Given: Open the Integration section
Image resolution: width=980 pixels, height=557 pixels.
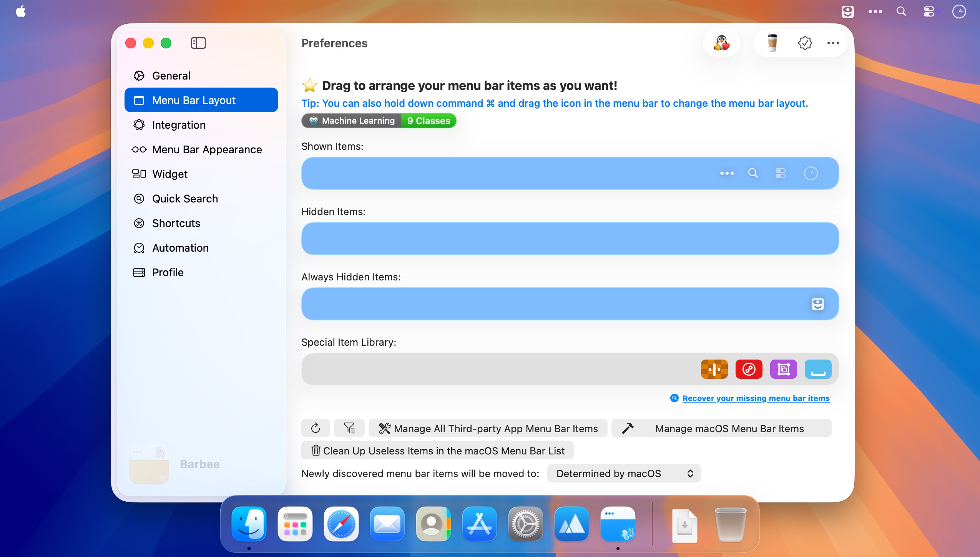Looking at the screenshot, I should click(x=201, y=125).
